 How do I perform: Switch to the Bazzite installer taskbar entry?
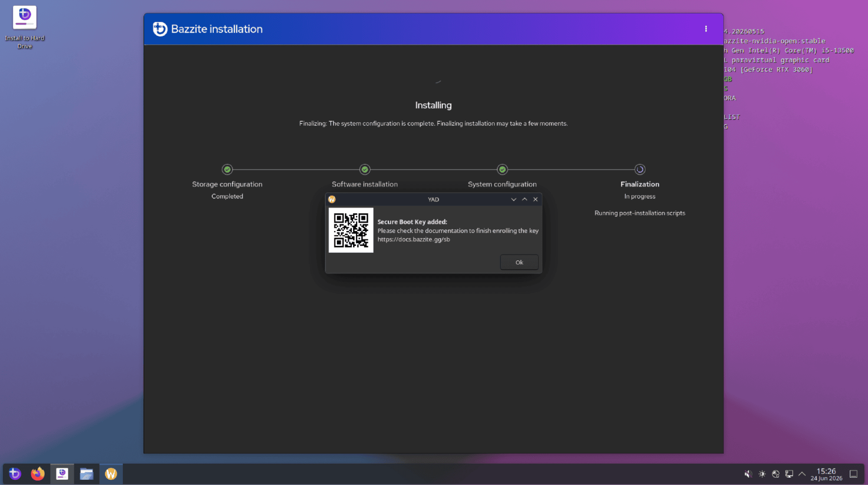click(62, 474)
